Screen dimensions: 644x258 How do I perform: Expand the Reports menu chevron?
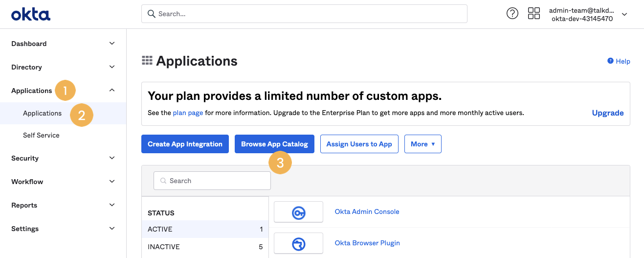pyautogui.click(x=112, y=205)
